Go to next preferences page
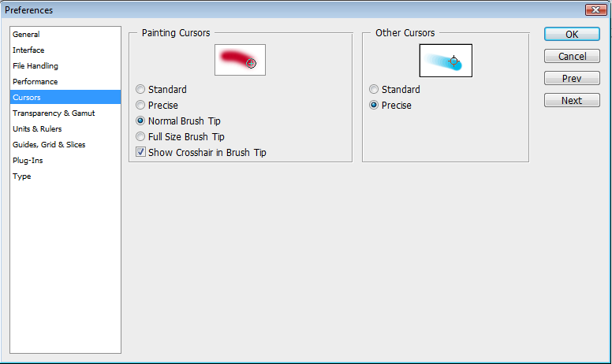The height and width of the screenshot is (364, 612). [572, 101]
